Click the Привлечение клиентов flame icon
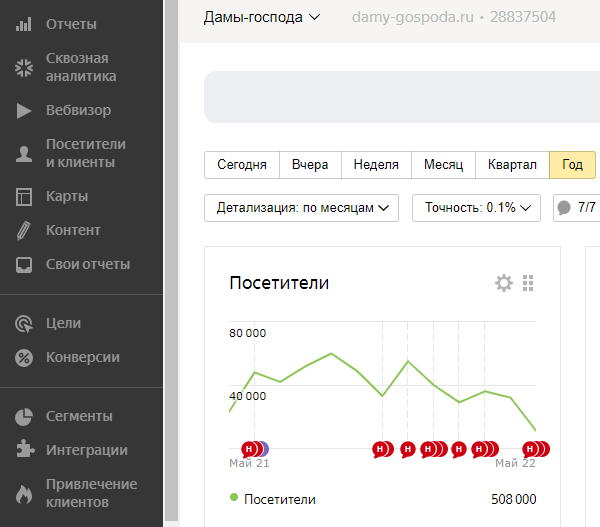The height and width of the screenshot is (527, 600). (24, 494)
